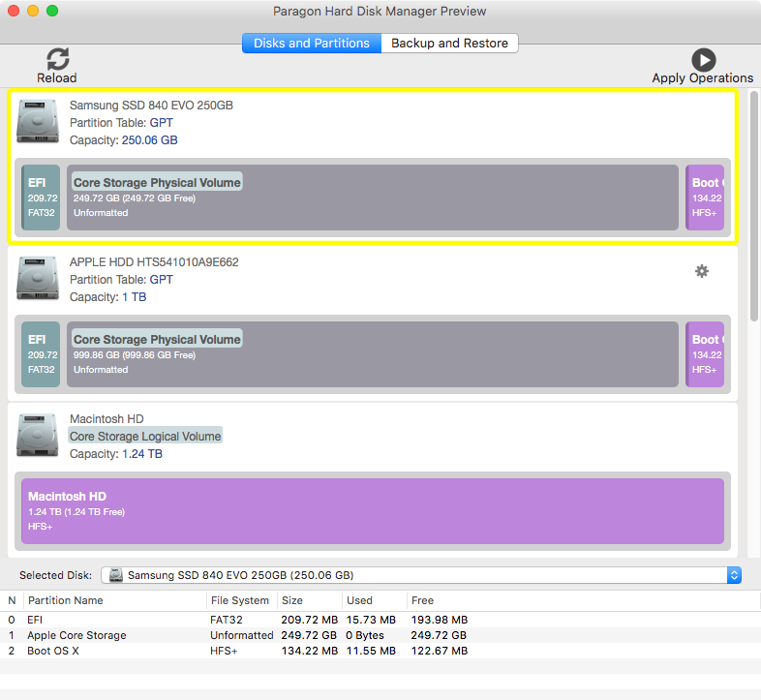Click the vertical scrollbar of disk list
Image resolution: width=761 pixels, height=700 pixels.
753,206
